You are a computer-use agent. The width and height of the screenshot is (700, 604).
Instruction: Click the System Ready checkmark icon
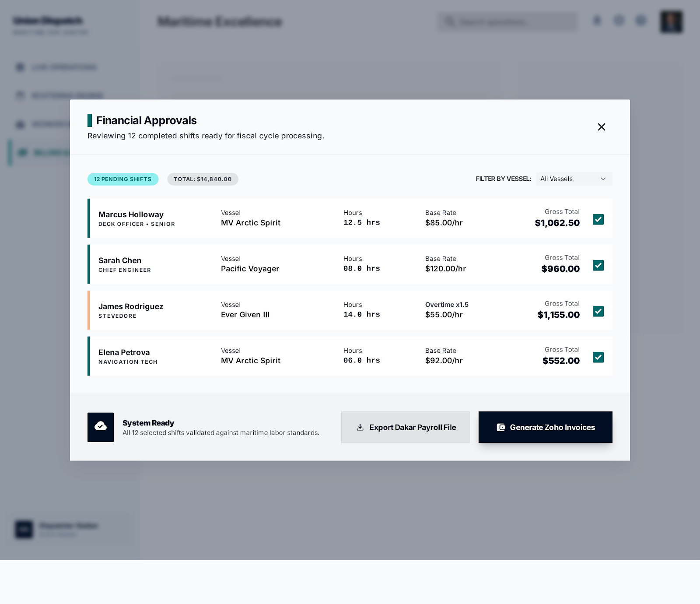point(101,427)
